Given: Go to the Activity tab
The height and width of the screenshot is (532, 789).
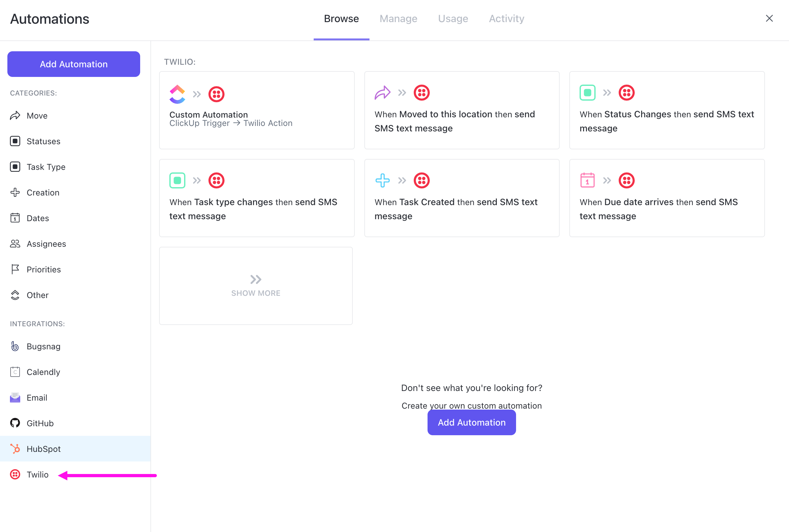Looking at the screenshot, I should point(506,19).
